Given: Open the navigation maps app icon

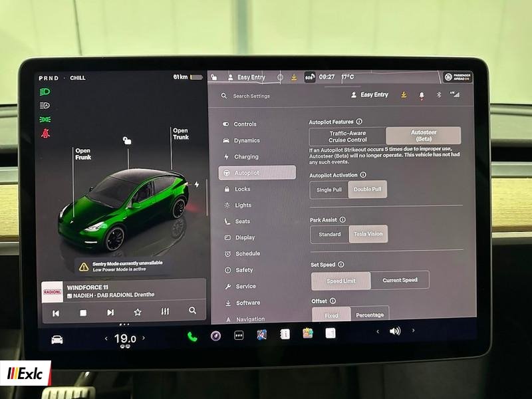Looking at the screenshot, I should pos(261,335).
